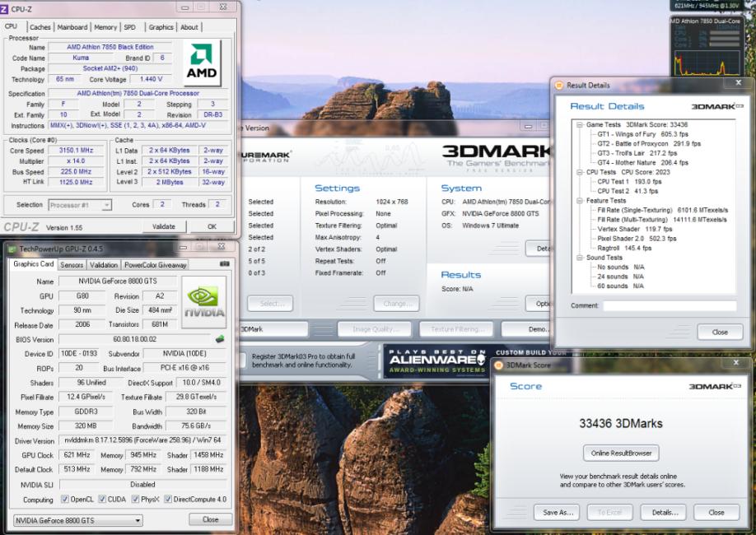Switch to the Sensors tab in GPU-Z
756x535 pixels.
click(x=72, y=265)
